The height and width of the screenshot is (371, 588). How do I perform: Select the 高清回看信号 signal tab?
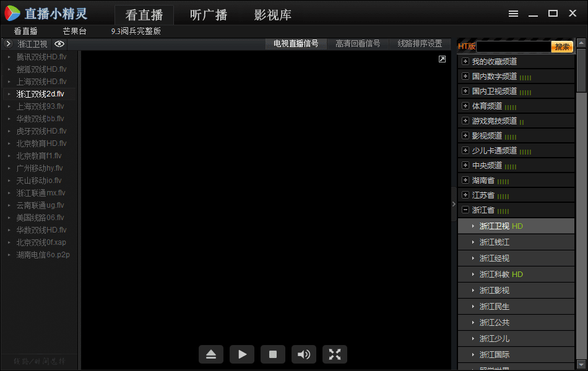(358, 44)
